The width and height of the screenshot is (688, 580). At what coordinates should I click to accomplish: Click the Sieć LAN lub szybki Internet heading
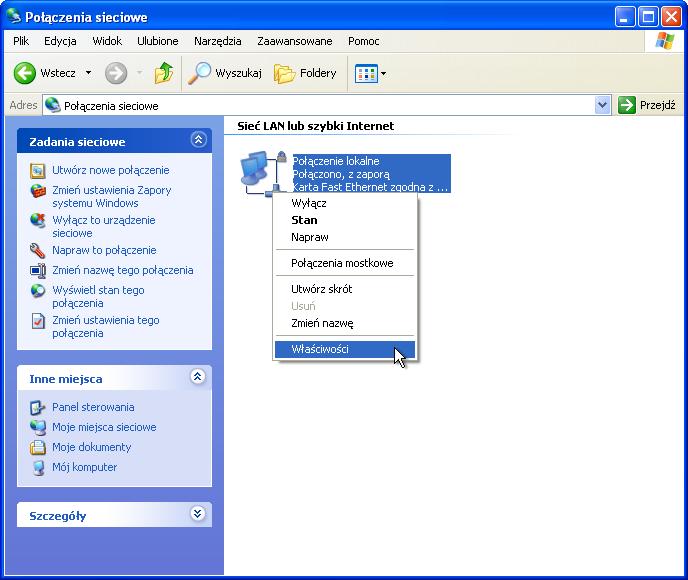[x=315, y=126]
